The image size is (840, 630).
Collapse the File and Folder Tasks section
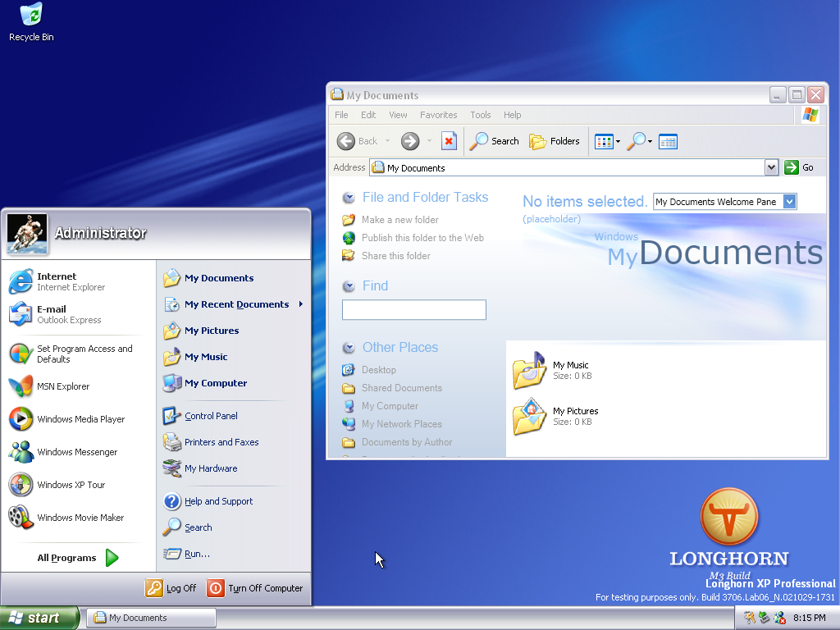(x=349, y=198)
